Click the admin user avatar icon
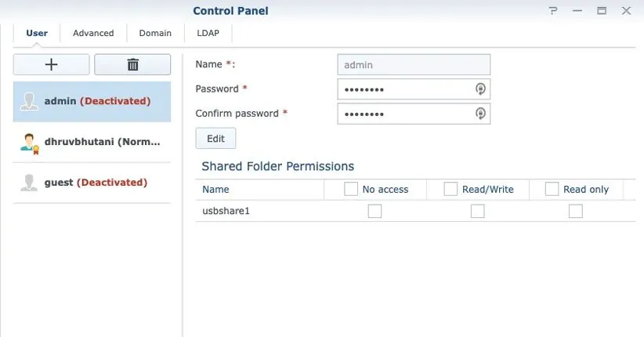 30,101
